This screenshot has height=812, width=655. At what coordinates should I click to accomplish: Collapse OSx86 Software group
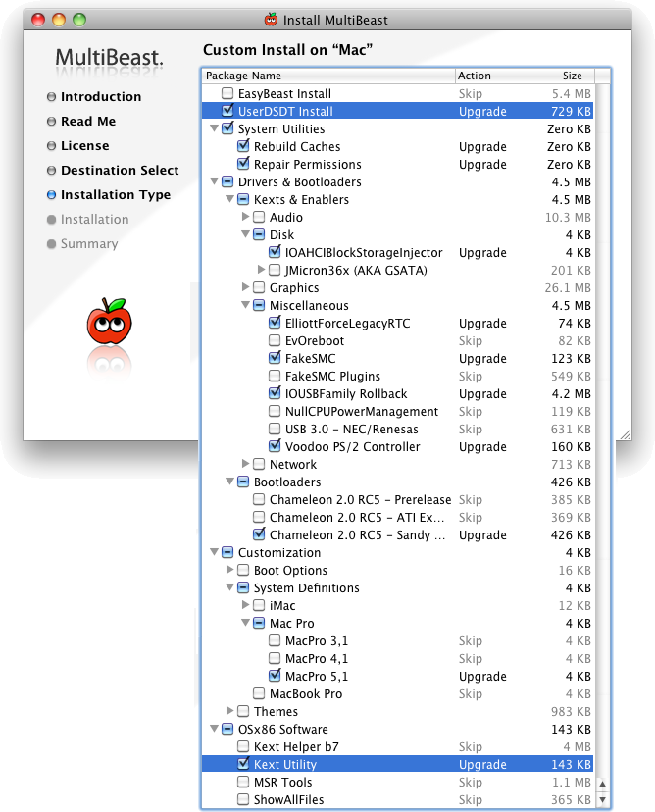coord(214,729)
